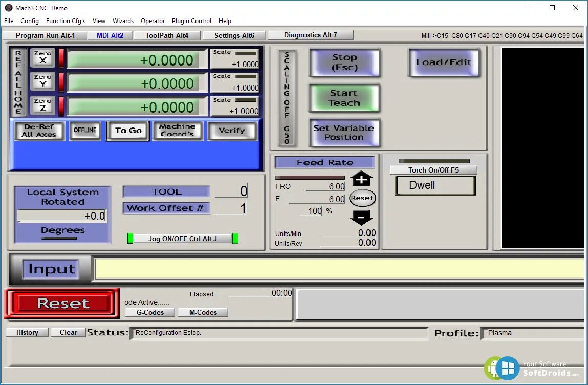This screenshot has height=385, width=588.
Task: Click the Work Offset # field
Action: tap(230, 208)
